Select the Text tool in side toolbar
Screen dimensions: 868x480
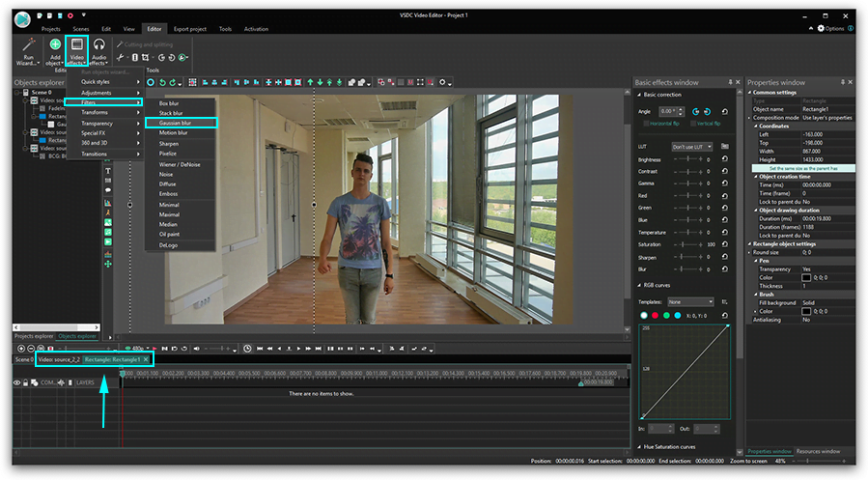pos(108,171)
